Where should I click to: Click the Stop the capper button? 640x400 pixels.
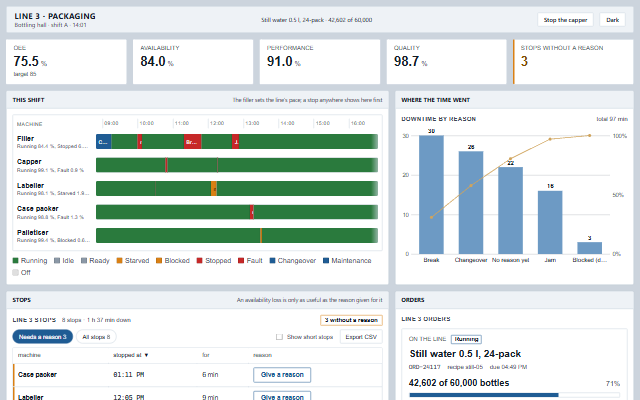click(x=565, y=20)
